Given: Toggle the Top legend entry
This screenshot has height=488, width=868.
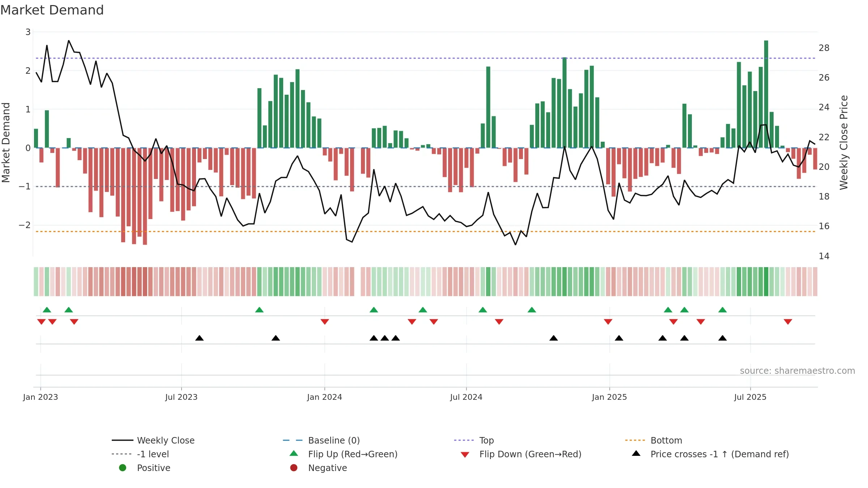Looking at the screenshot, I should click(474, 440).
